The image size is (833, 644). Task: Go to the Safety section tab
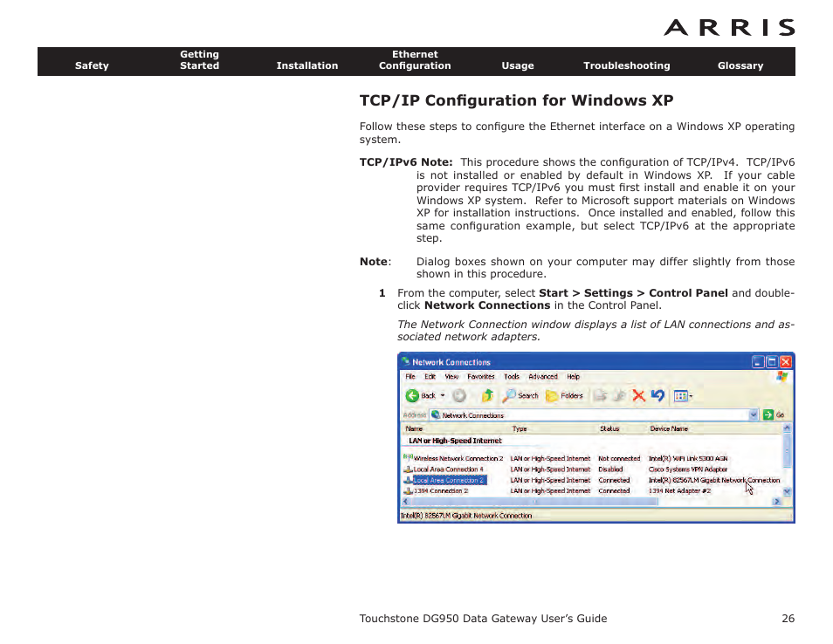(92, 65)
